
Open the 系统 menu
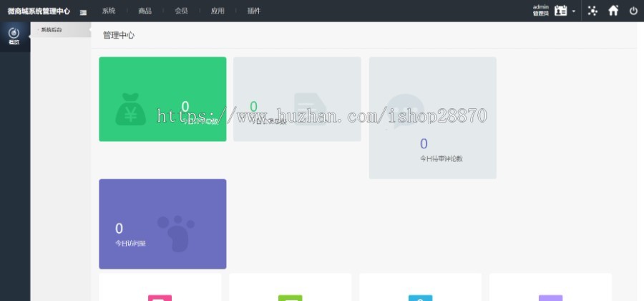tap(109, 11)
